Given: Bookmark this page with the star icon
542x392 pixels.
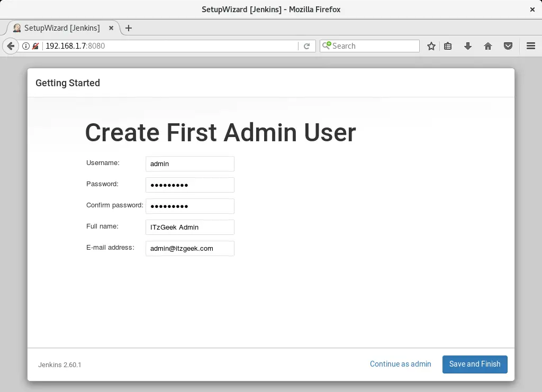Looking at the screenshot, I should click(x=431, y=46).
